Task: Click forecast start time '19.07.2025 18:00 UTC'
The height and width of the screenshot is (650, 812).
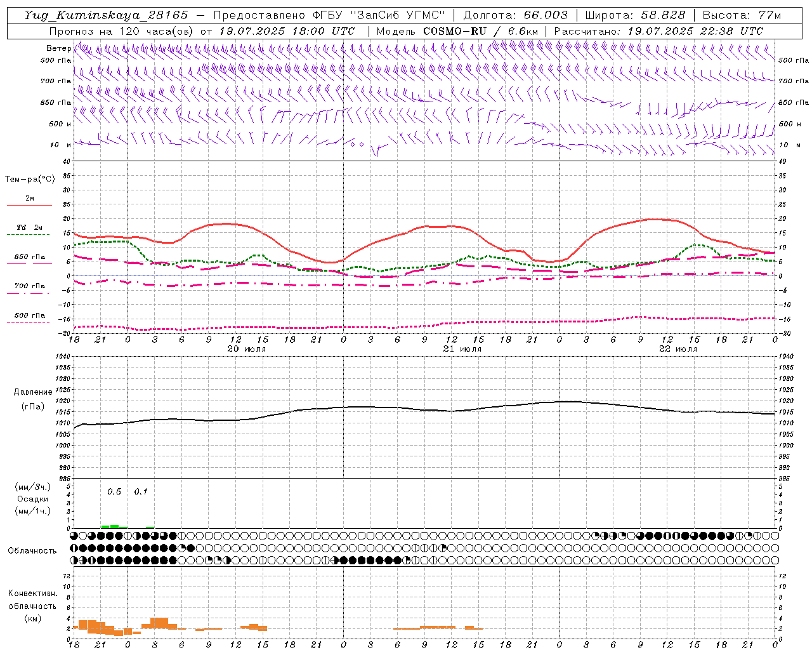Action: tap(286, 31)
